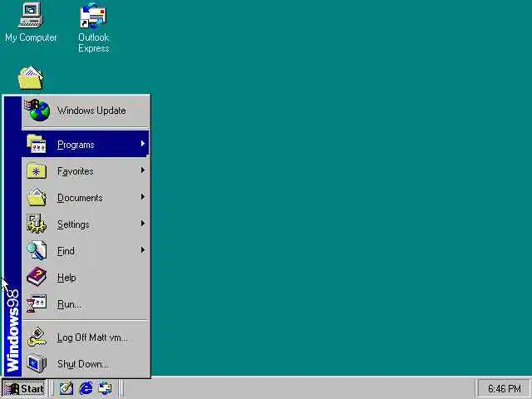
Task: Click the Shut Down monitor icon
Action: pyautogui.click(x=37, y=363)
